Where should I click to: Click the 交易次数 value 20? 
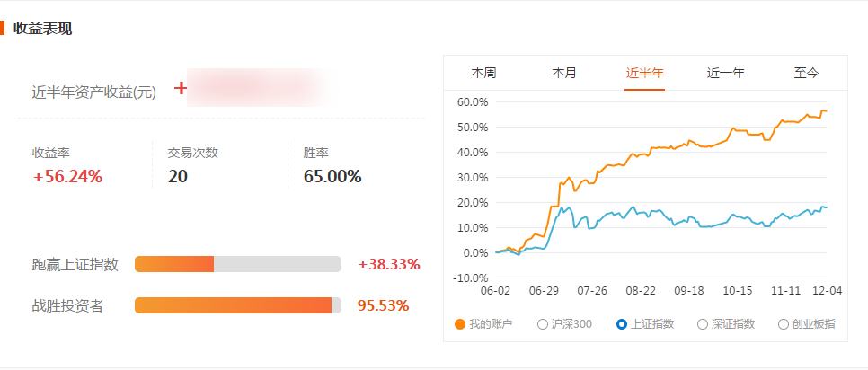tap(178, 177)
